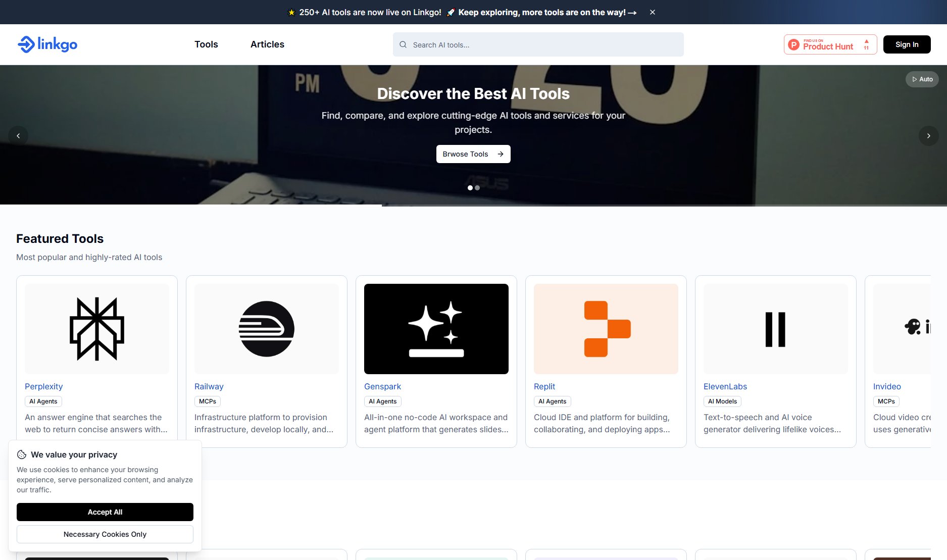Toggle carousel autoplay with the Auto button
Image resolution: width=947 pixels, height=560 pixels.
[922, 79]
